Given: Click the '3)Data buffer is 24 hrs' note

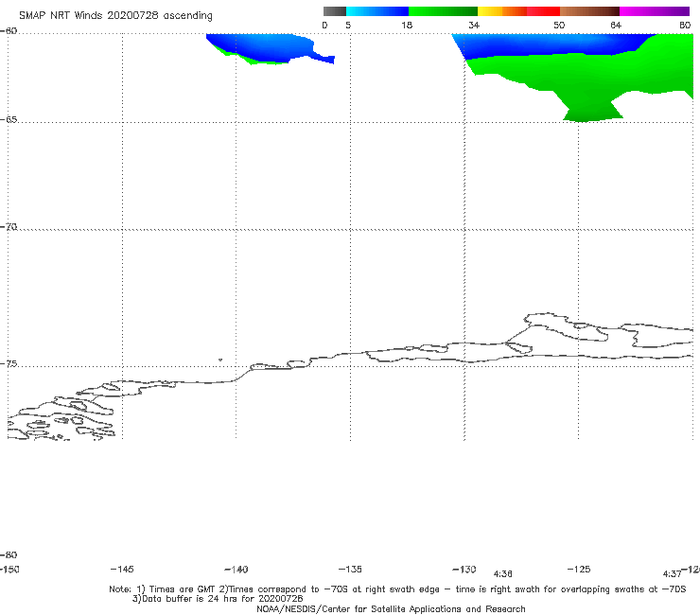Looking at the screenshot, I should point(218,599).
